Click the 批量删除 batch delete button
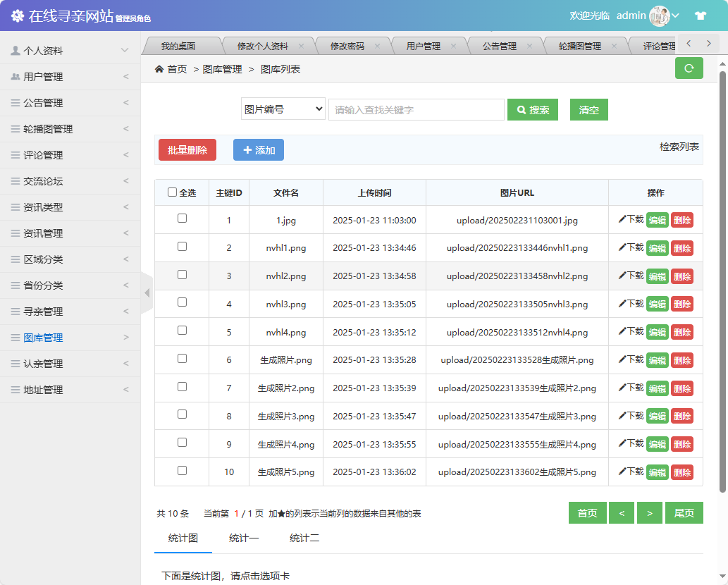 tap(187, 149)
